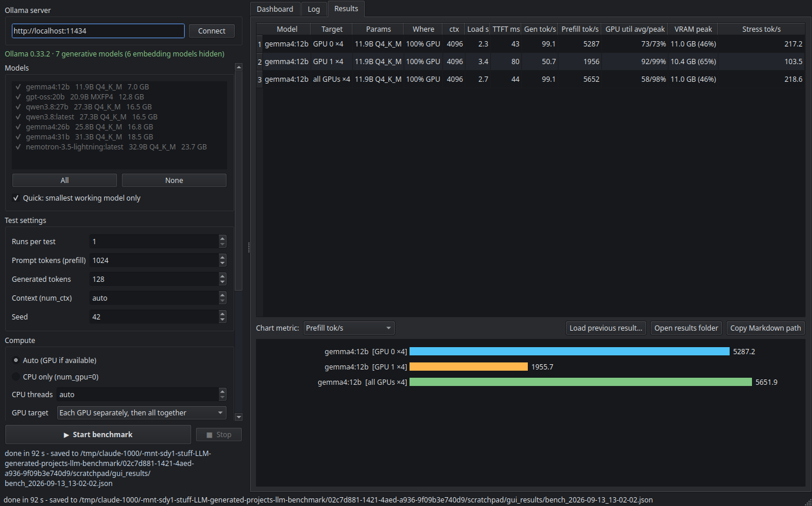The height and width of the screenshot is (506, 812).
Task: Increase the Prompt tokens (prefill) value
Action: 222,257
